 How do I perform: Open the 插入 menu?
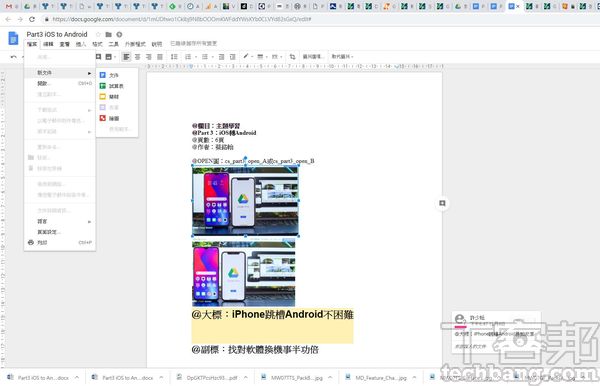(81, 44)
